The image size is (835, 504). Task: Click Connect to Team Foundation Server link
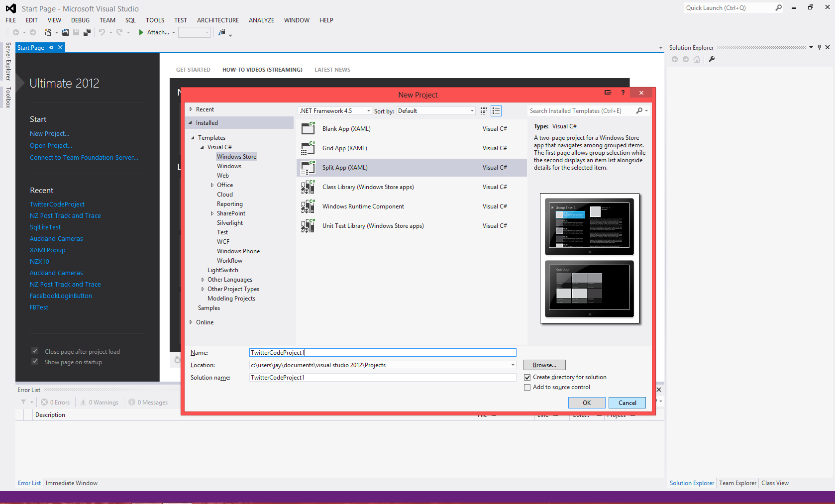tap(84, 157)
